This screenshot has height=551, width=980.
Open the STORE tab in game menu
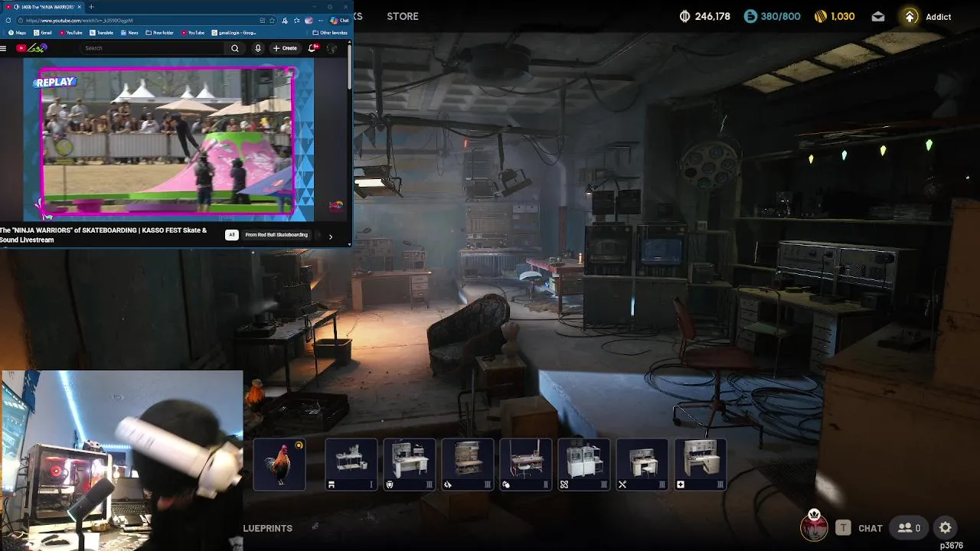click(x=403, y=16)
